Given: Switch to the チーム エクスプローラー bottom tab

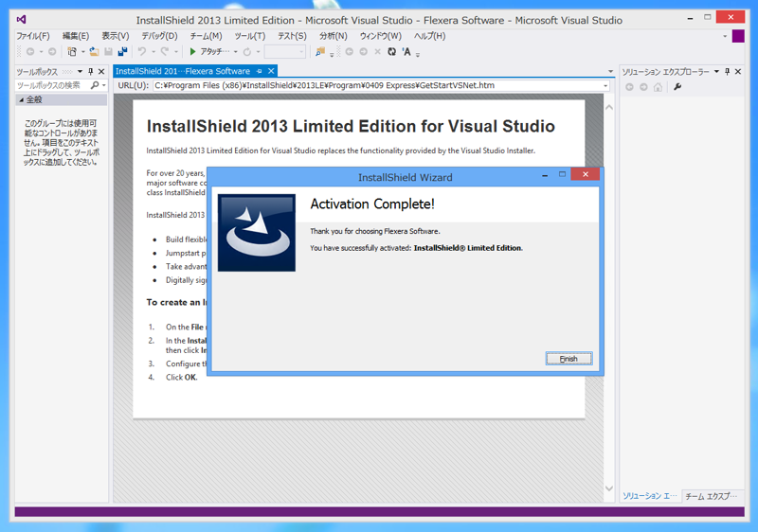Looking at the screenshot, I should (x=712, y=496).
